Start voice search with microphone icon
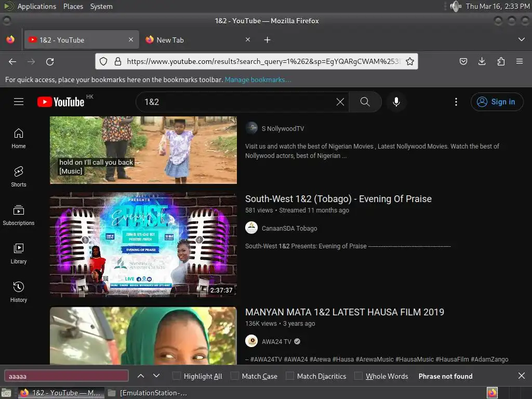 [396, 102]
